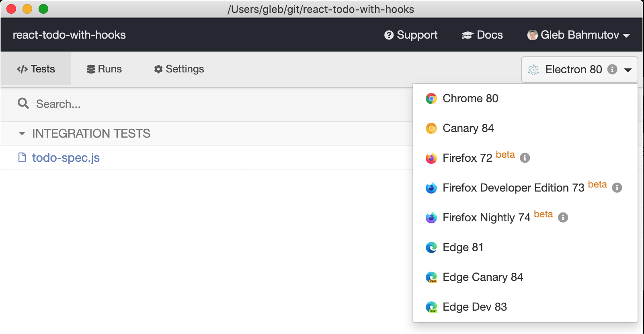The image size is (644, 334).
Task: Switch to the Tests tab
Action: (x=36, y=69)
